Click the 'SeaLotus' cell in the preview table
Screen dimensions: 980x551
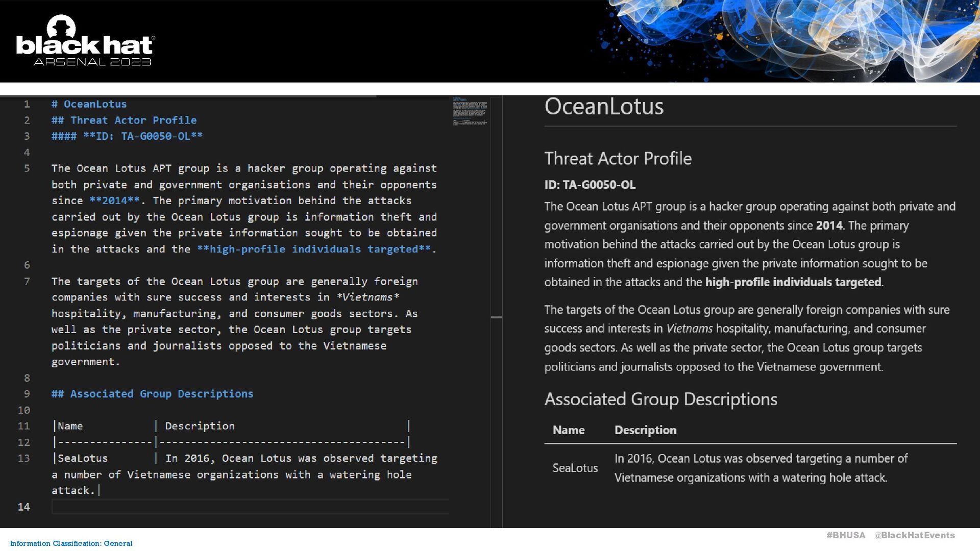pos(575,468)
